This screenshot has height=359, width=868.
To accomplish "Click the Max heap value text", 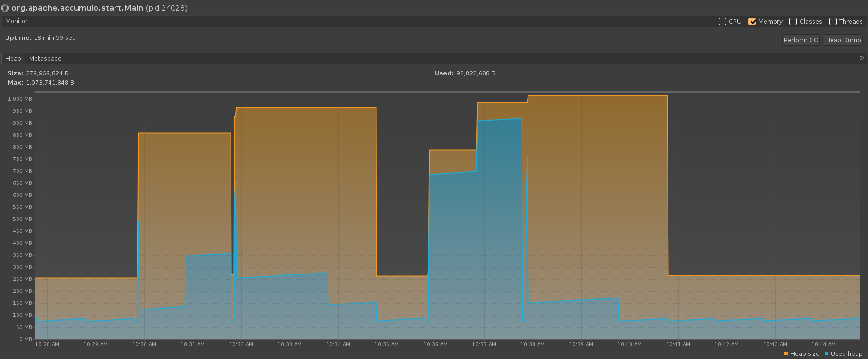I will tap(50, 83).
